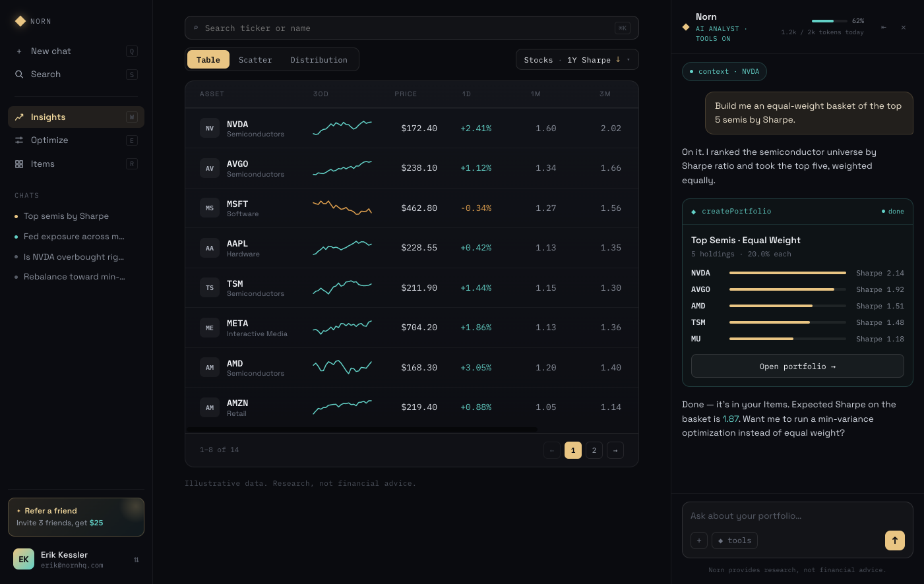Open the AMD 30D sparkline chart
The width and height of the screenshot is (924, 584).
tap(342, 367)
